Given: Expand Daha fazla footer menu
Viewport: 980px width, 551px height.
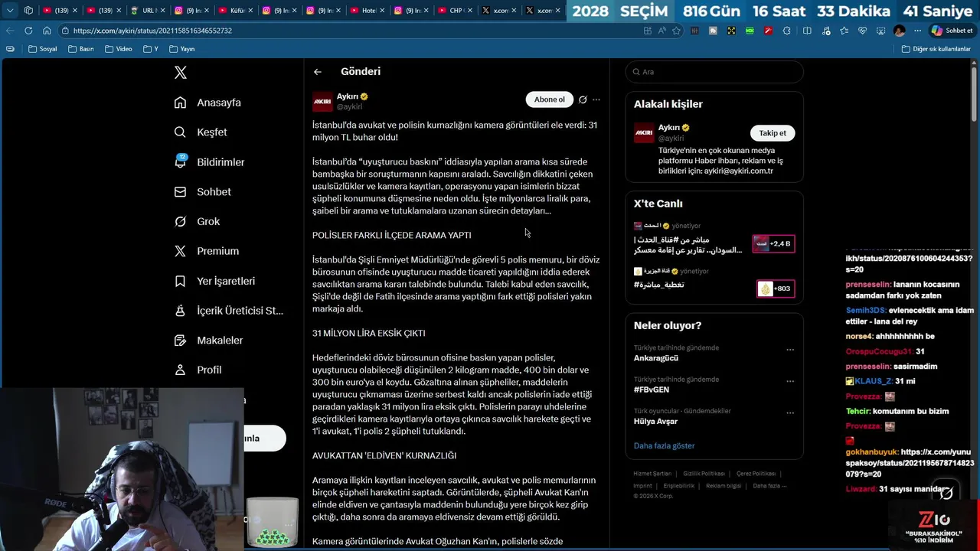Looking at the screenshot, I should (x=769, y=486).
